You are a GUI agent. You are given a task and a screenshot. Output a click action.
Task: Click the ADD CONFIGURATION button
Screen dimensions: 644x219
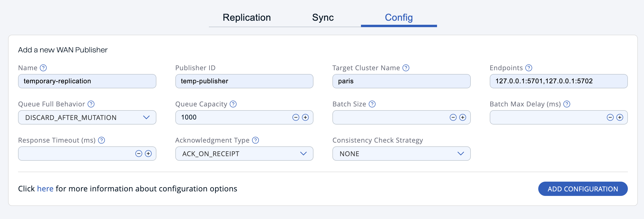click(x=583, y=189)
